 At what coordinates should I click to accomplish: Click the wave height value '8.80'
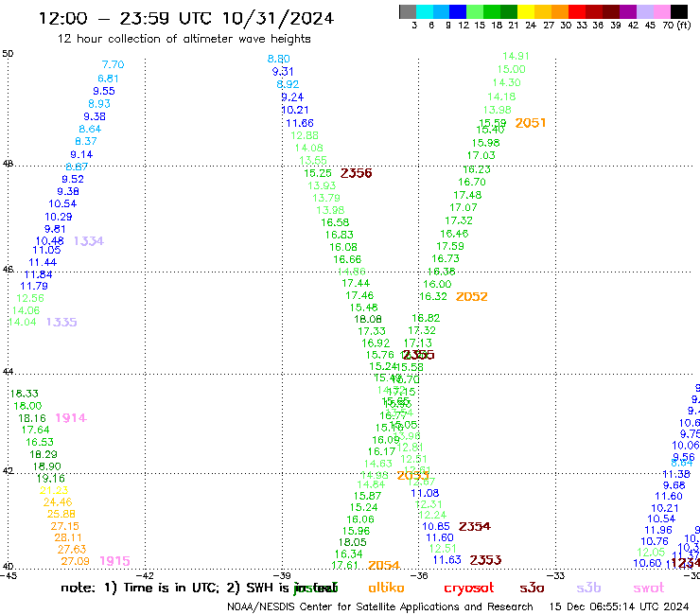(278, 59)
